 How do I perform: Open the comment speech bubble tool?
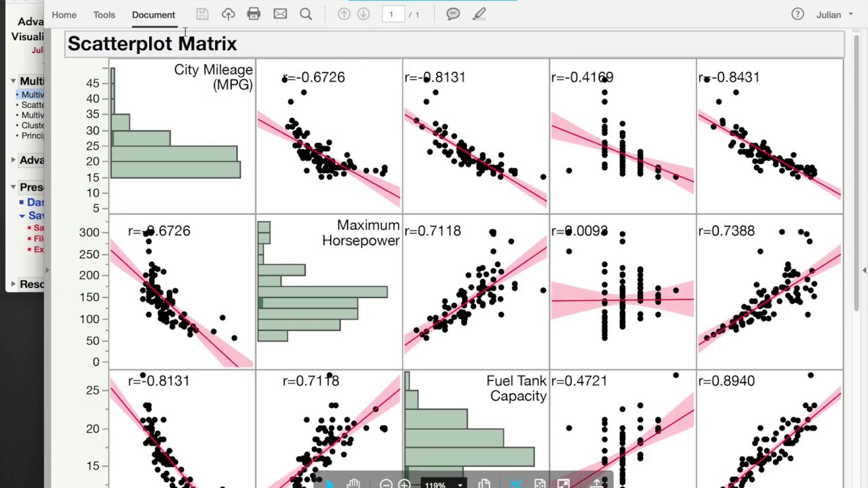pyautogui.click(x=453, y=14)
